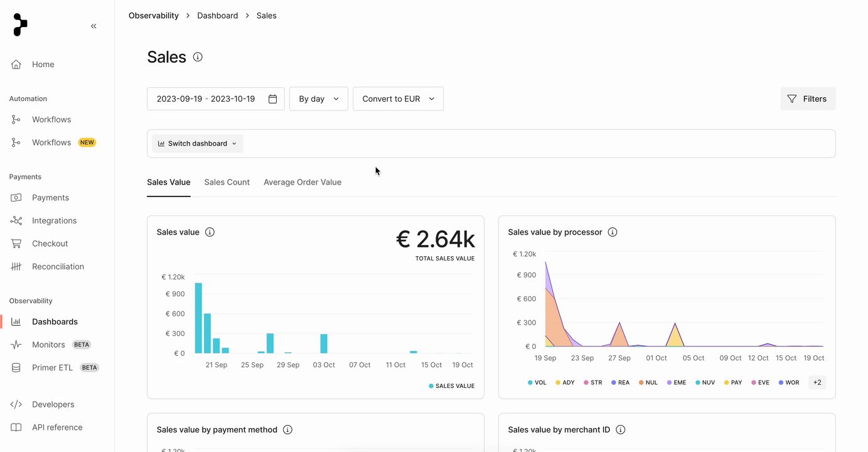Show info for Sales value by processor
868x452 pixels.
pos(613,232)
